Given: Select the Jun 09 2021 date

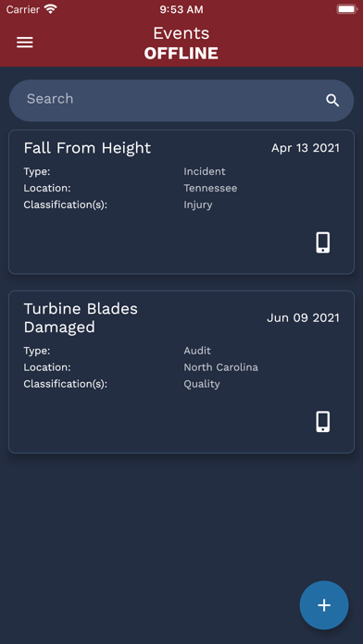Looking at the screenshot, I should click(x=304, y=318).
